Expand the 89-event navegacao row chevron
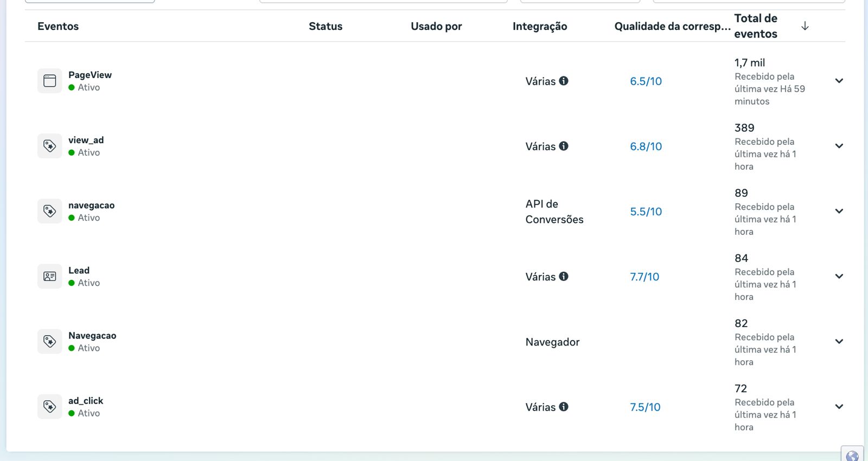The width and height of the screenshot is (868, 461). coord(839,211)
